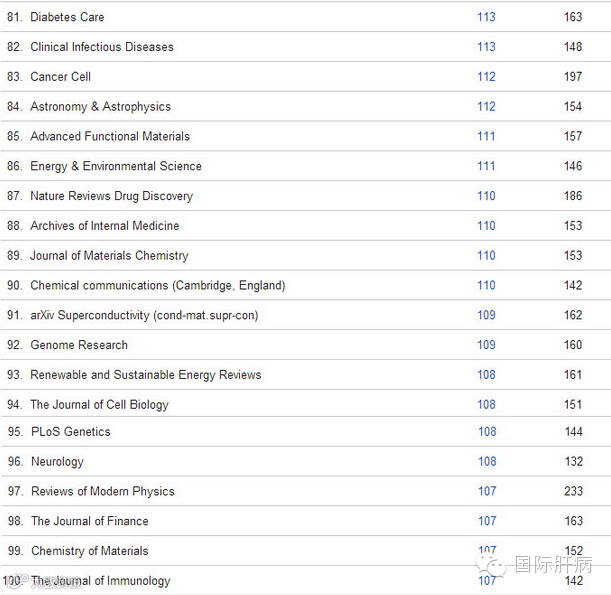Open h5-index link for Journal of Materials Chemistry

coord(486,255)
